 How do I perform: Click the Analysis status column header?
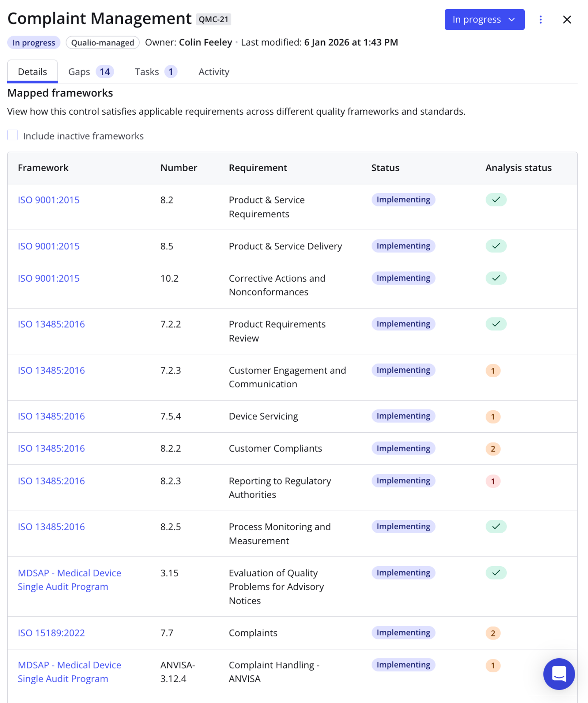pyautogui.click(x=518, y=168)
